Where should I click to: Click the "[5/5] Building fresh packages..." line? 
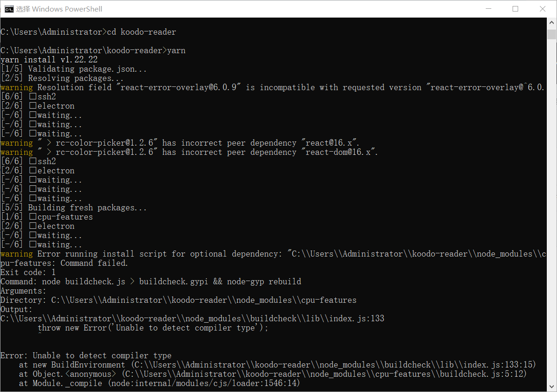pyautogui.click(x=74, y=208)
